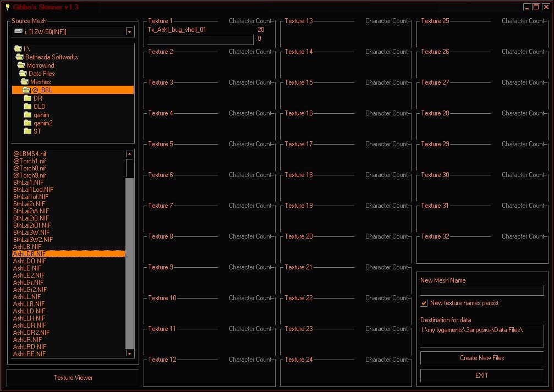Click the DR folder icon
Screen dimensions: 554x392
[28, 98]
